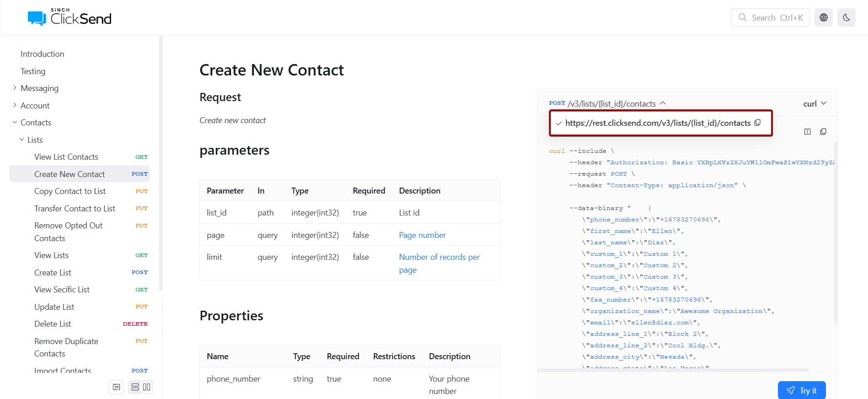Click the exclamation report icon above code
Screen dimensions: 868x399
point(807,132)
